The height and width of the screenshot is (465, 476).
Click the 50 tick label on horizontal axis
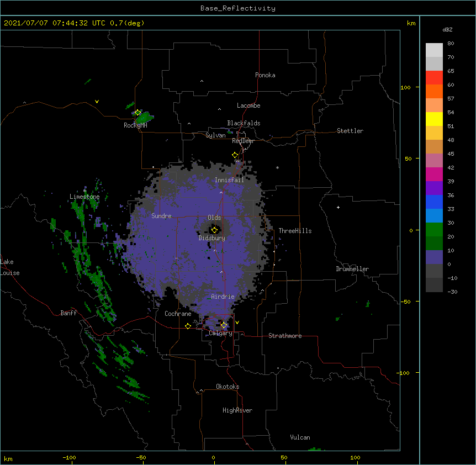coord(284,457)
